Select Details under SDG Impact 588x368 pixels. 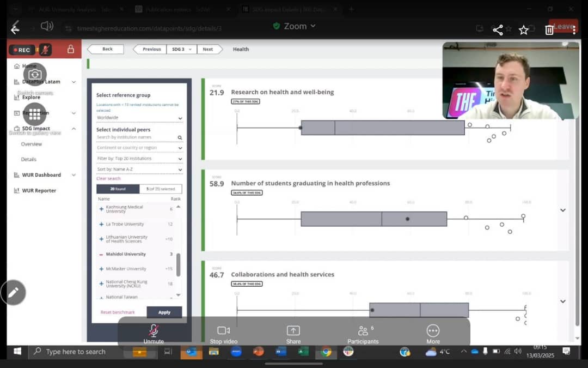tap(28, 160)
